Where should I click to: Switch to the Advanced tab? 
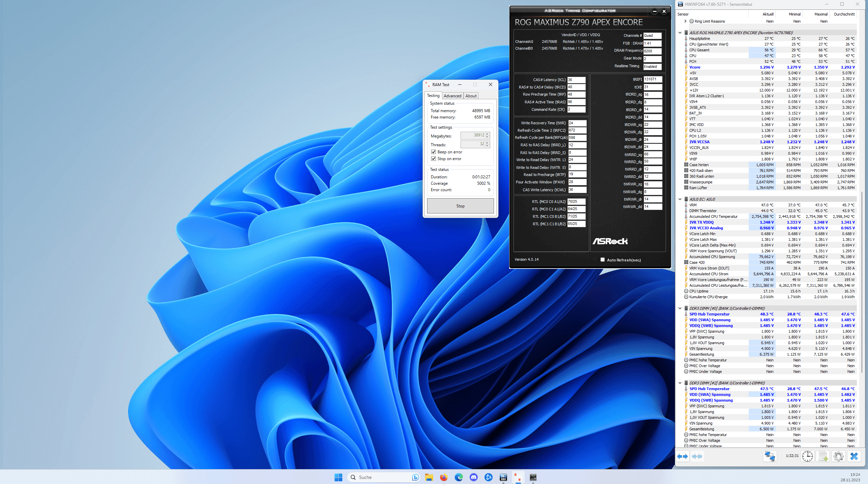pyautogui.click(x=452, y=96)
